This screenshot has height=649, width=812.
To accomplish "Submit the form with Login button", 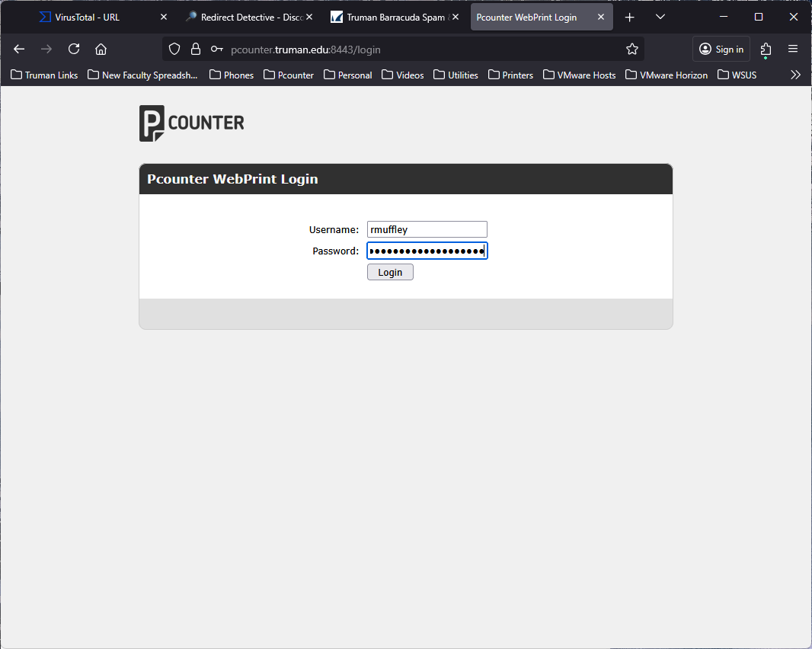I will [x=390, y=272].
